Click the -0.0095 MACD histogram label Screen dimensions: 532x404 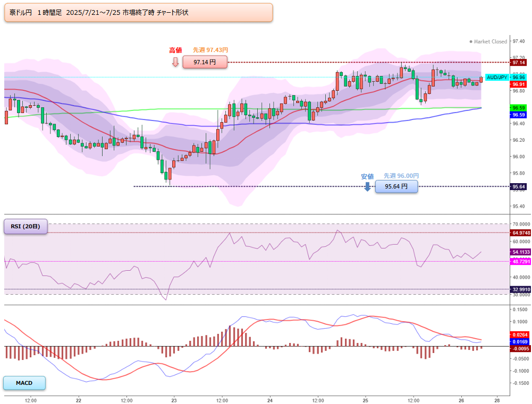click(x=520, y=349)
